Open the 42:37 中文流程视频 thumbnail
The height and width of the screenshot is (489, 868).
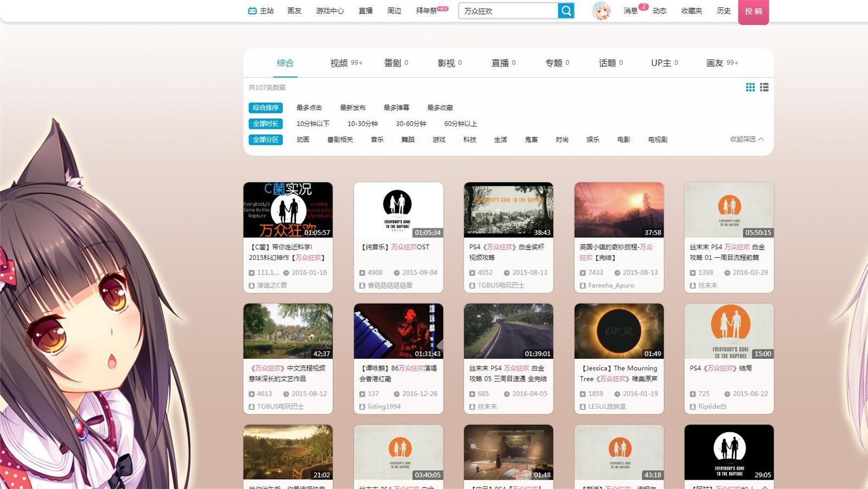tap(288, 331)
